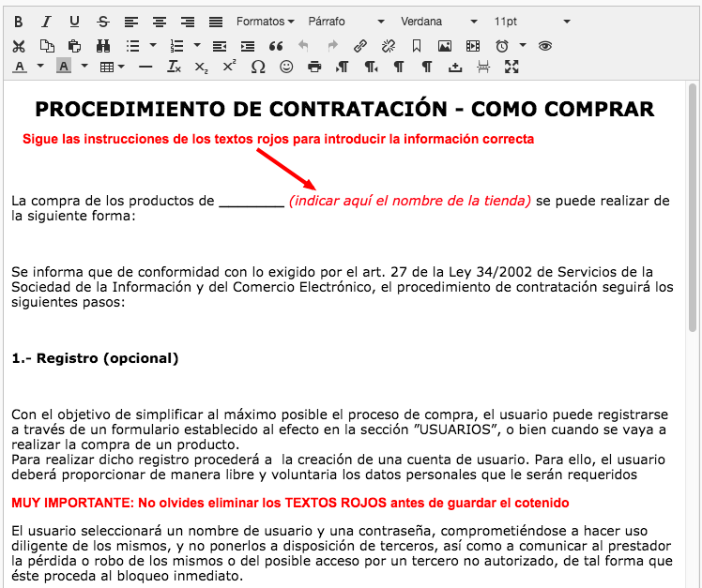Toggle subscript formatting
Viewport: 702px width, 588px height.
(202, 68)
